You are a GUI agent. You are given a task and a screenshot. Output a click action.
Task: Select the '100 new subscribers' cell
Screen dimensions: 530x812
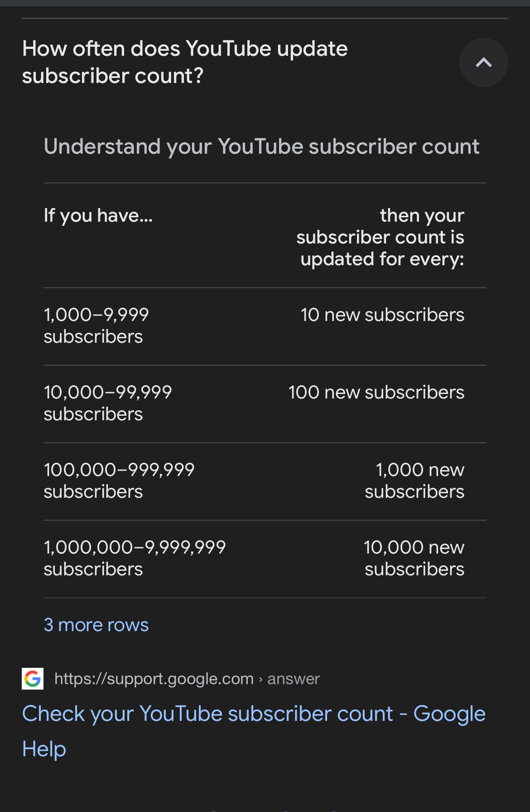coord(376,392)
